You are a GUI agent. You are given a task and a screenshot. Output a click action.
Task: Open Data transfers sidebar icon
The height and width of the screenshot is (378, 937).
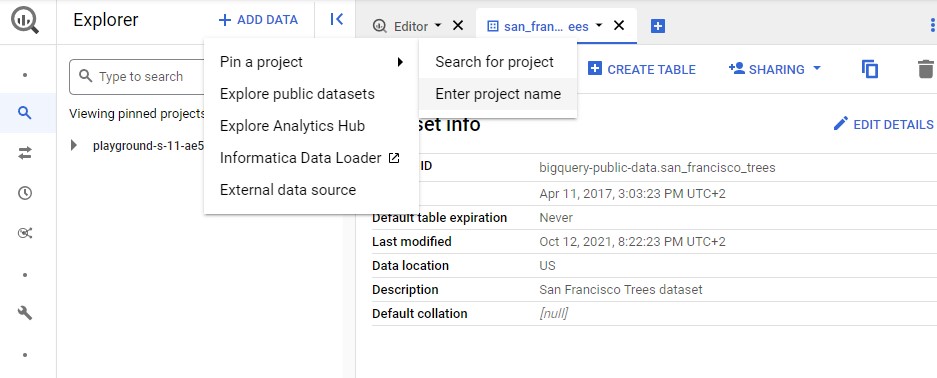(x=25, y=153)
